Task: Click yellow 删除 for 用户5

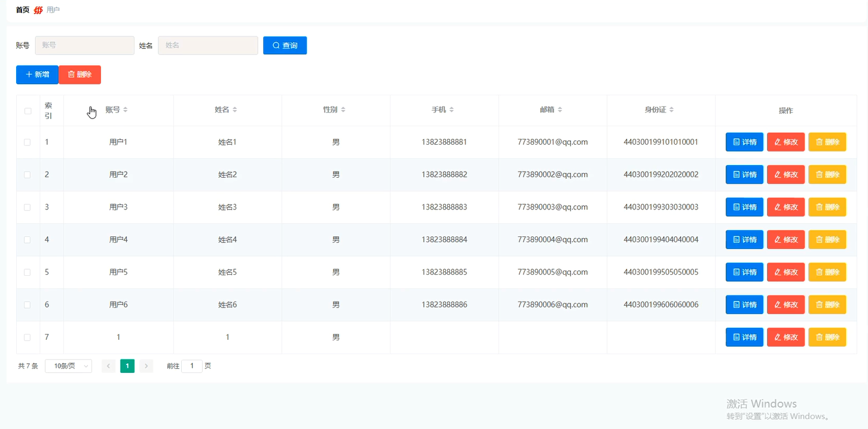Action: (827, 272)
